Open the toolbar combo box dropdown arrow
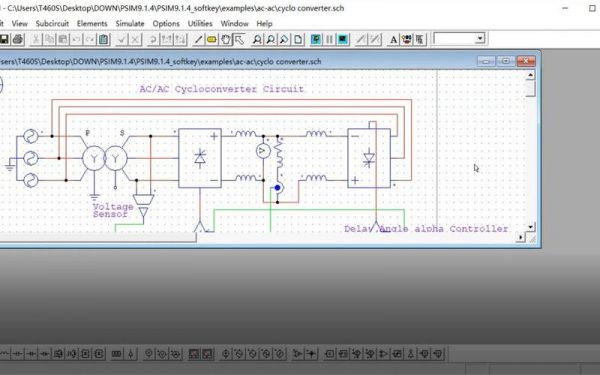The height and width of the screenshot is (375, 600). [x=480, y=38]
